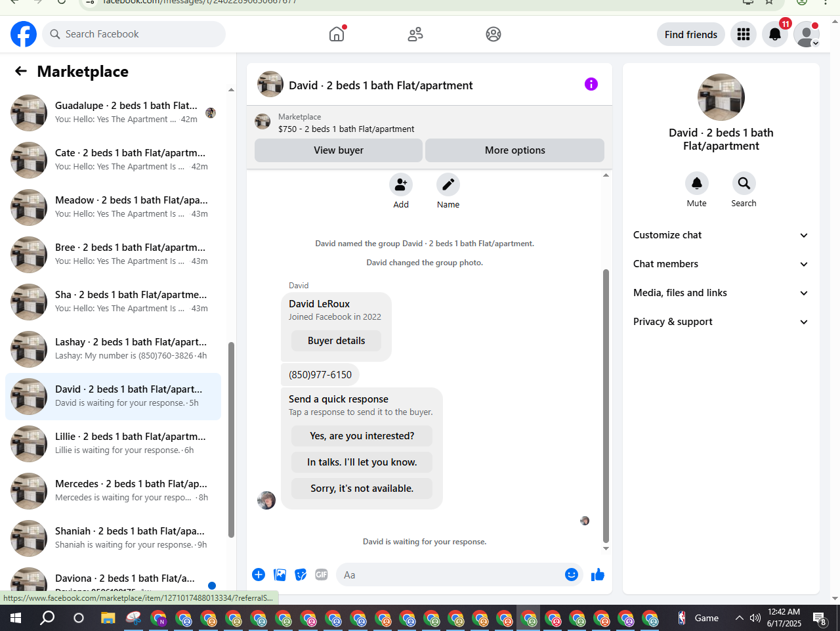Click the View buyer button
The height and width of the screenshot is (631, 840).
coord(339,150)
